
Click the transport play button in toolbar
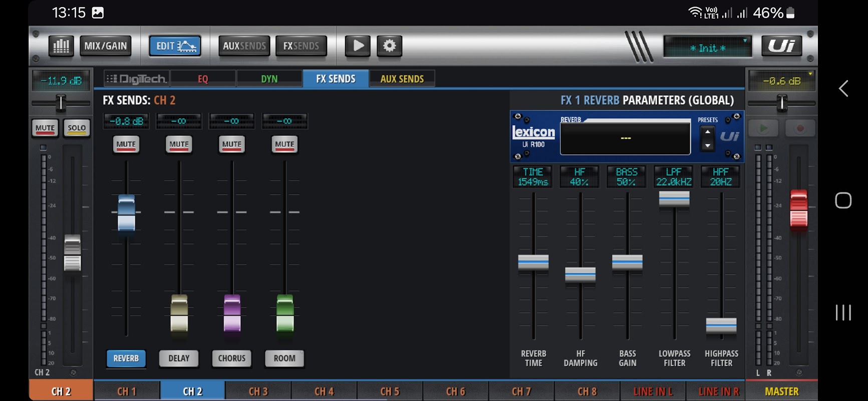click(x=358, y=46)
